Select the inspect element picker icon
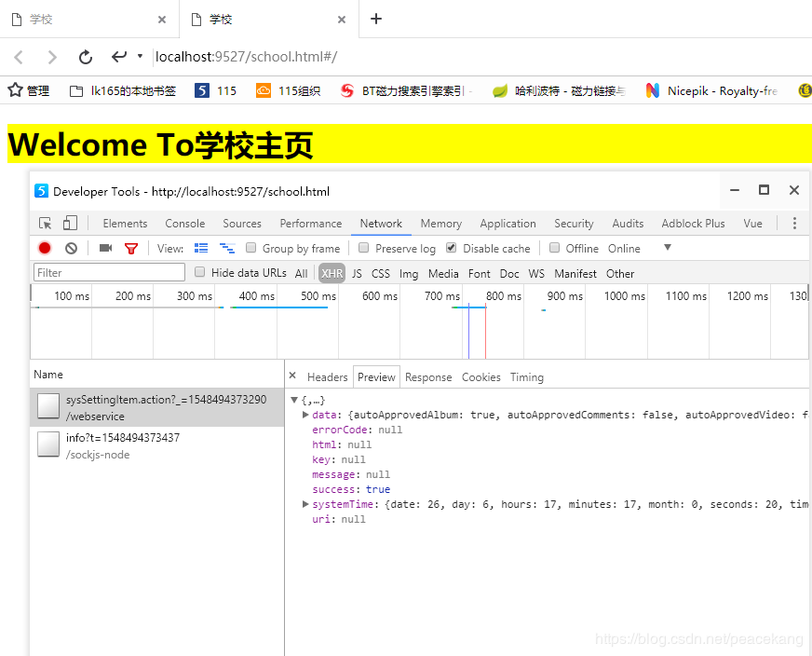Screen dimensions: 812x656 coord(45,224)
